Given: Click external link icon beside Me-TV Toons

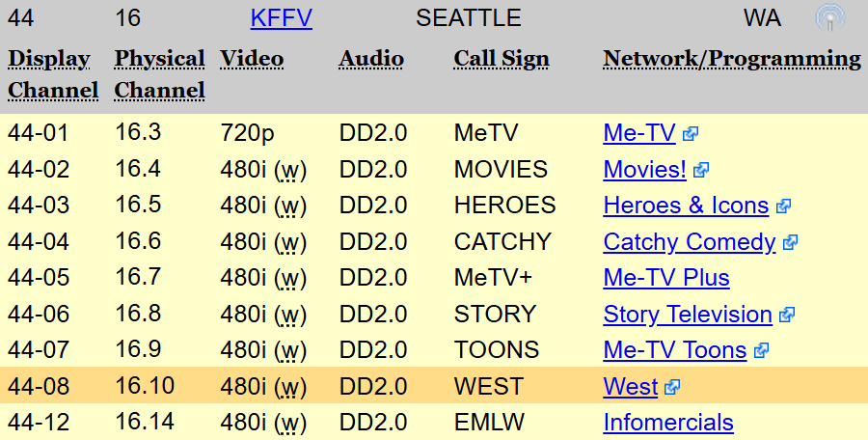Looking at the screenshot, I should pyautogui.click(x=761, y=350).
